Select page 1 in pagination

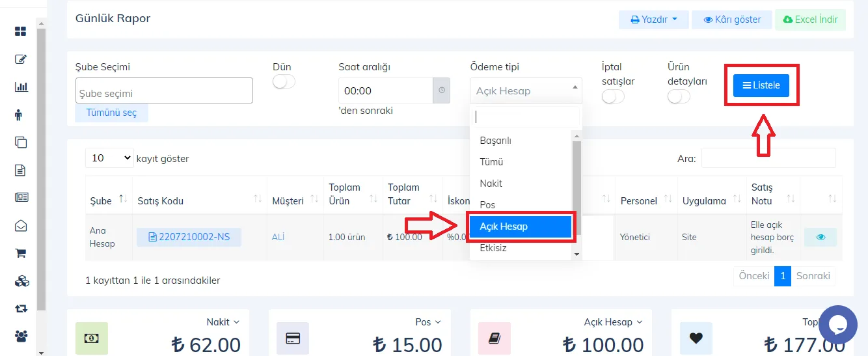coord(783,276)
